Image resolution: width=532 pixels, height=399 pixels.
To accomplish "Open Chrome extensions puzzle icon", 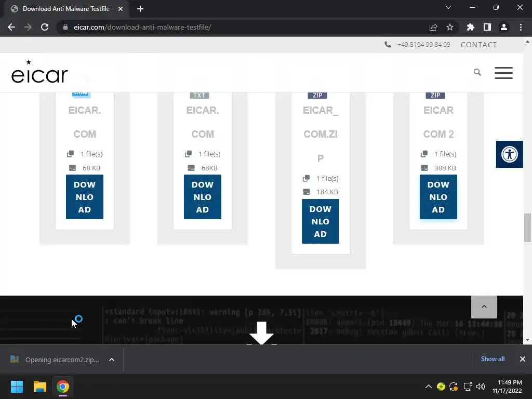I will click(x=471, y=27).
